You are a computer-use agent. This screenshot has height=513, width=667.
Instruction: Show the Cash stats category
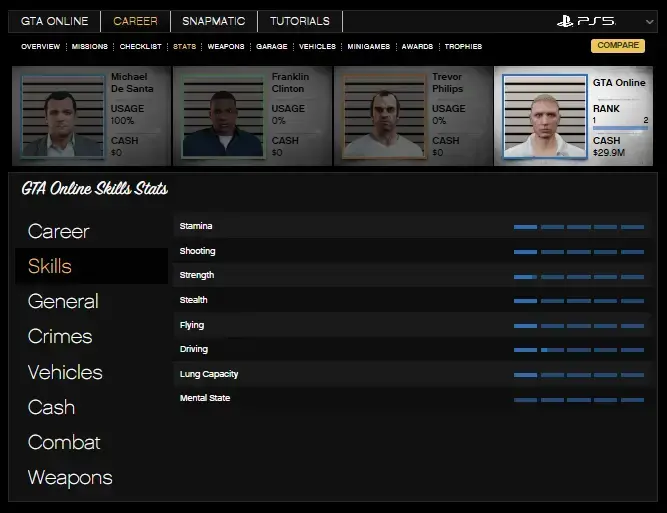[x=51, y=407]
